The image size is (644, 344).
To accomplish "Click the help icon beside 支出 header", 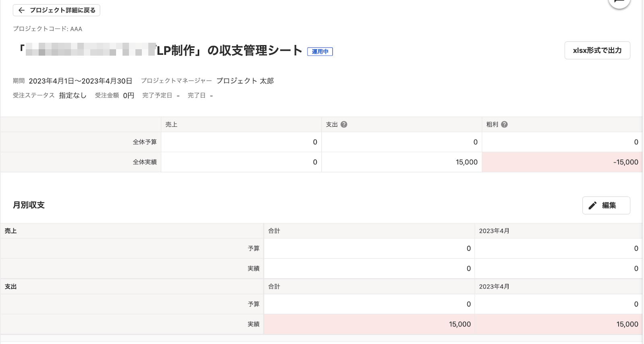I will 344,125.
